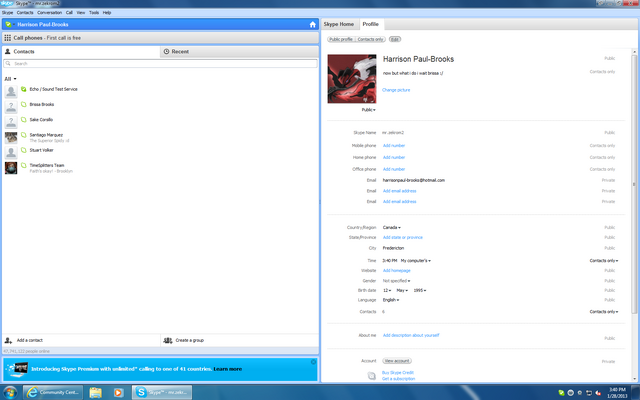The image size is (640, 400).
Task: Open the Skype menu
Action: 7,13
